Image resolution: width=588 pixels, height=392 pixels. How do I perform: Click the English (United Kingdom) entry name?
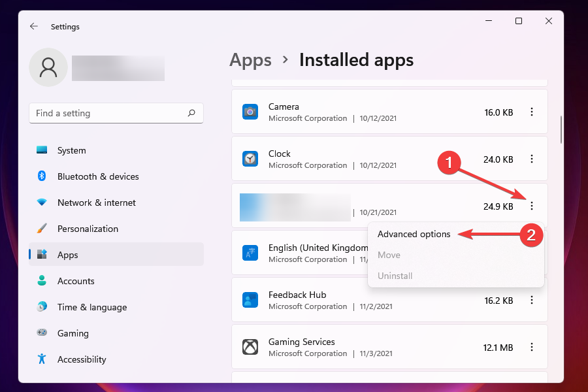pyautogui.click(x=318, y=248)
